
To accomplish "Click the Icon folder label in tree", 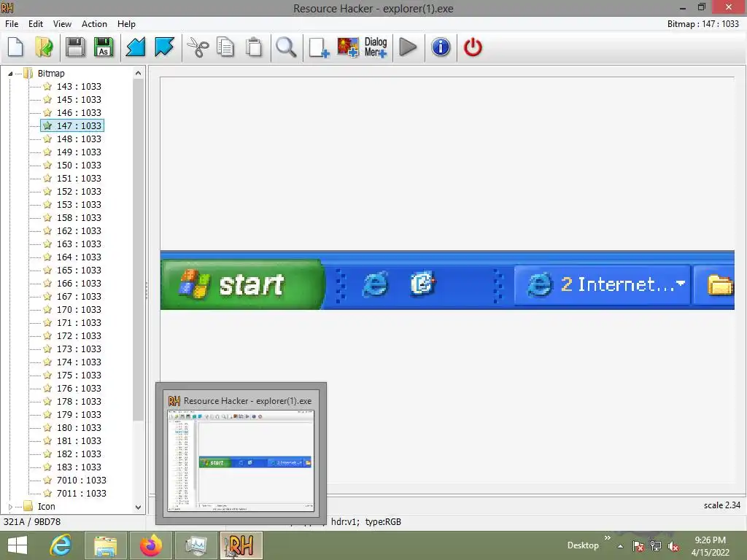I will pyautogui.click(x=46, y=507).
